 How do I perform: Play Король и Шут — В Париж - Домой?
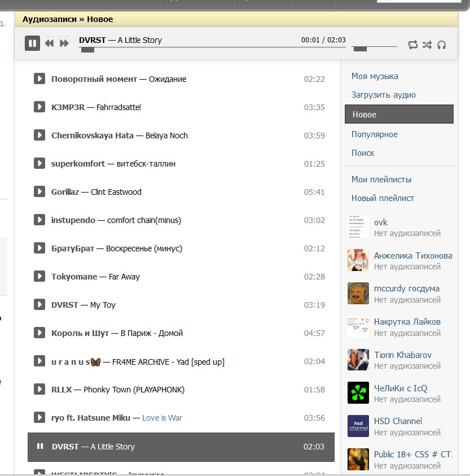pyautogui.click(x=39, y=333)
